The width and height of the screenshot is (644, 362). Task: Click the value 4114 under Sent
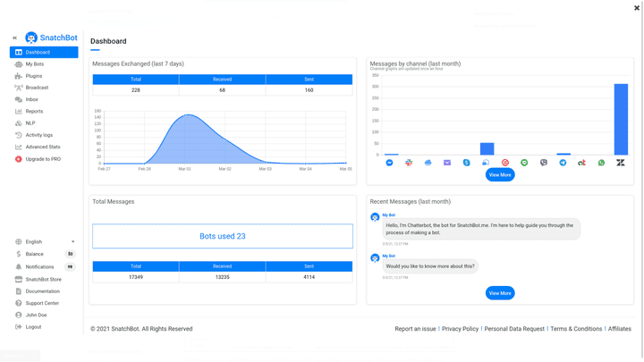pyautogui.click(x=309, y=277)
